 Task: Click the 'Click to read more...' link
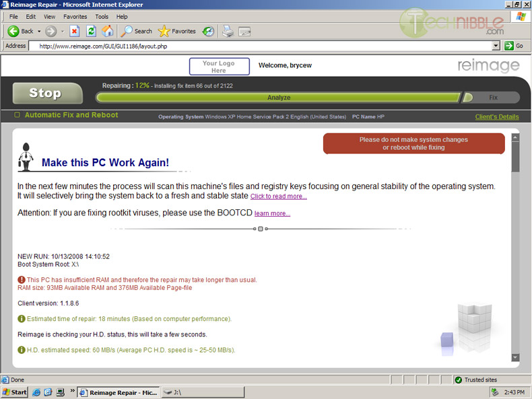point(279,196)
